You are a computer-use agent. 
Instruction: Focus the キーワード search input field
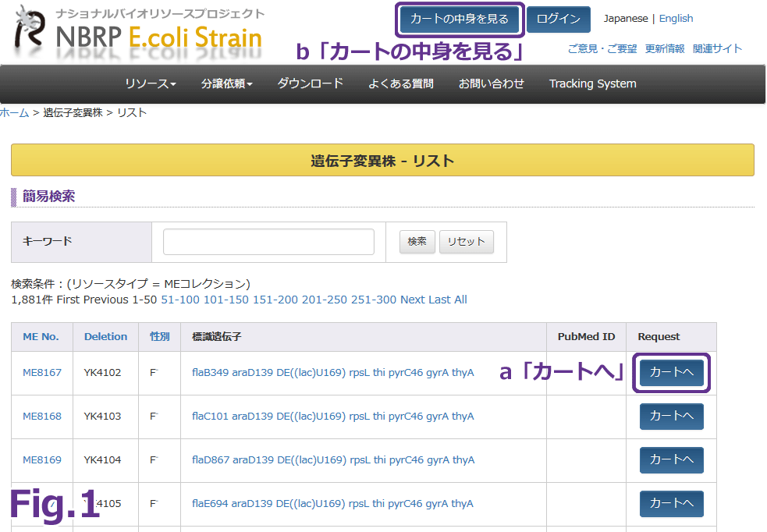pyautogui.click(x=268, y=242)
